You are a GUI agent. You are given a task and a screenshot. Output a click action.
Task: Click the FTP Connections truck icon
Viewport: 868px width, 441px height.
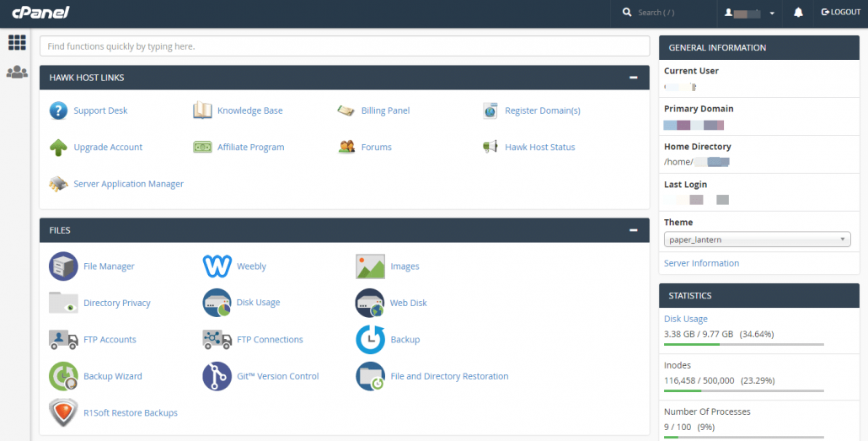pyautogui.click(x=217, y=340)
